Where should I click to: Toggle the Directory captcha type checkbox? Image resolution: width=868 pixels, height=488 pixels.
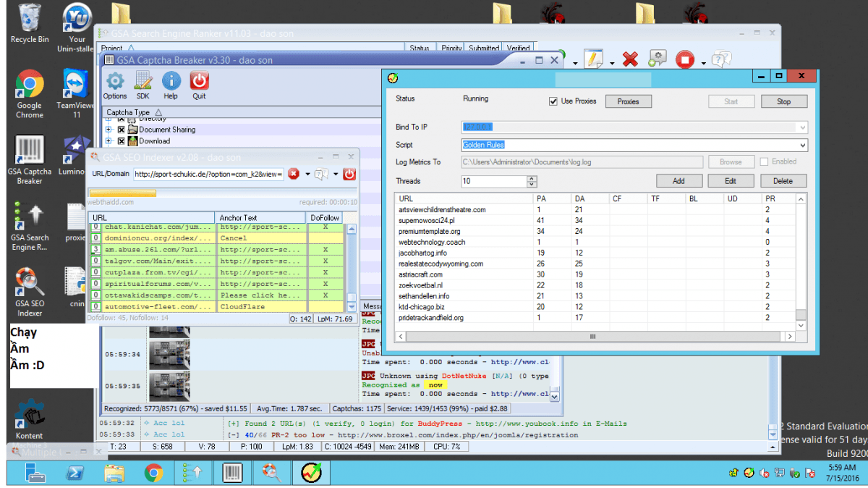point(122,119)
